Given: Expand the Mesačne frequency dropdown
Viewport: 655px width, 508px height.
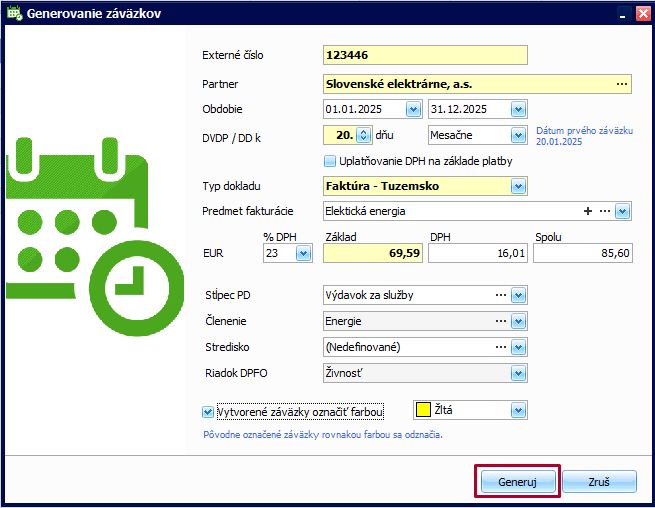Looking at the screenshot, I should pos(518,134).
